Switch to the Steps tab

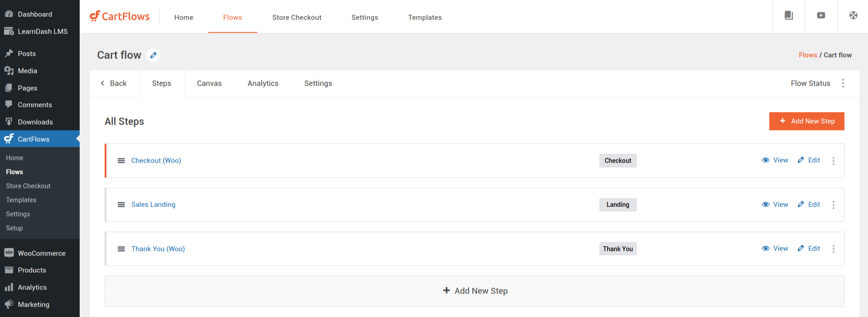point(162,83)
